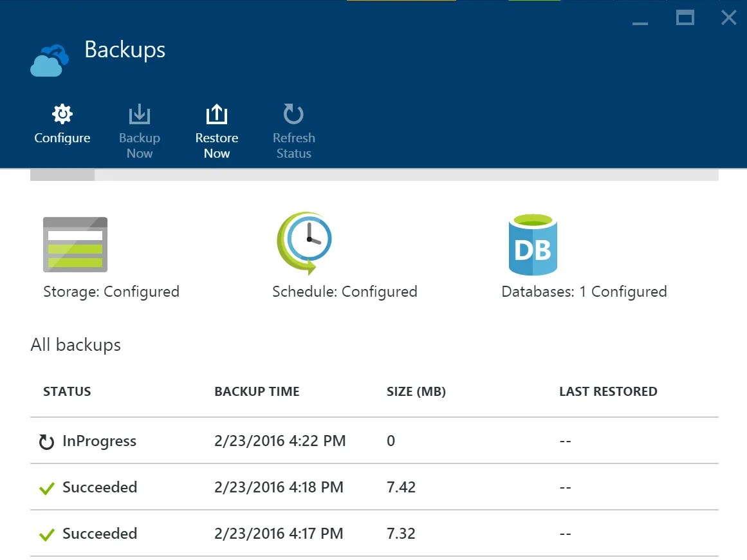Open the Databases DB cylinder icon

point(533,245)
